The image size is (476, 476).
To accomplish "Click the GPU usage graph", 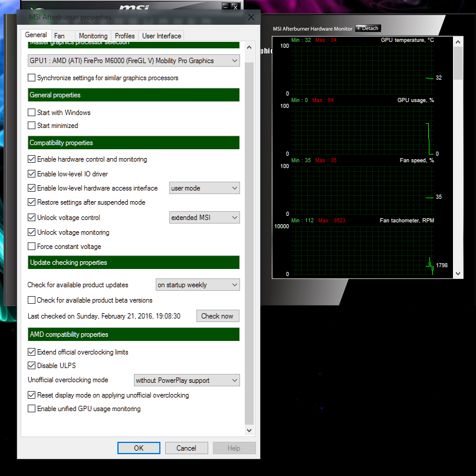I will pyautogui.click(x=363, y=130).
